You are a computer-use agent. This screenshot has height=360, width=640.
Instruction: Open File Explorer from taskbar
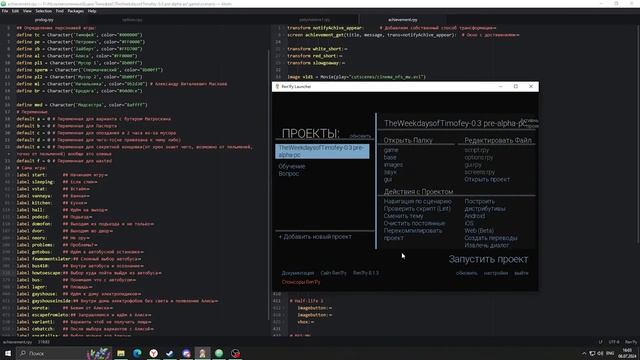click(x=121, y=353)
